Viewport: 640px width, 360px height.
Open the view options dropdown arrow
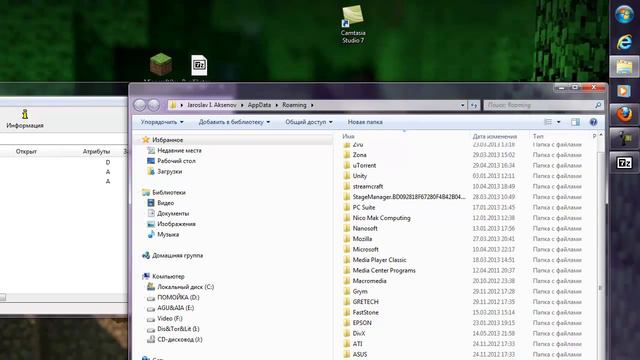tap(558, 122)
